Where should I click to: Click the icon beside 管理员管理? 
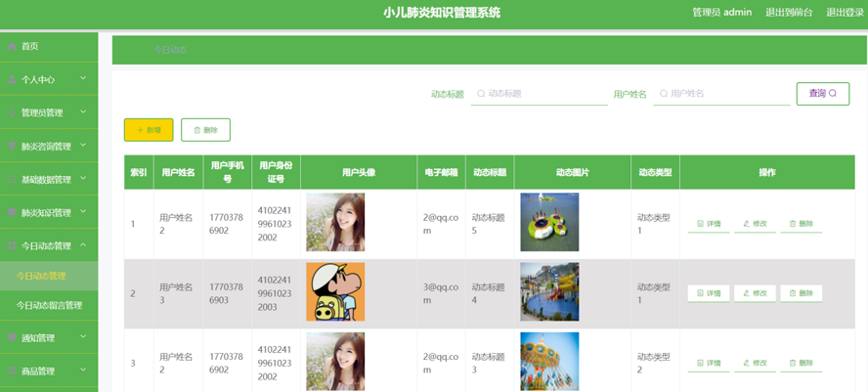pyautogui.click(x=12, y=112)
